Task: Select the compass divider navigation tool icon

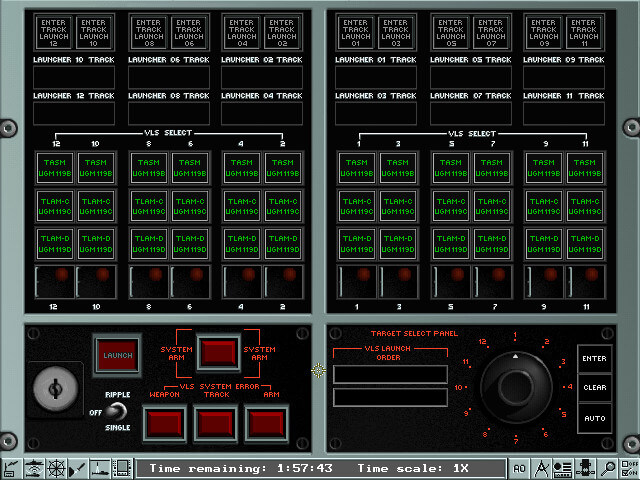Action: coord(541,469)
